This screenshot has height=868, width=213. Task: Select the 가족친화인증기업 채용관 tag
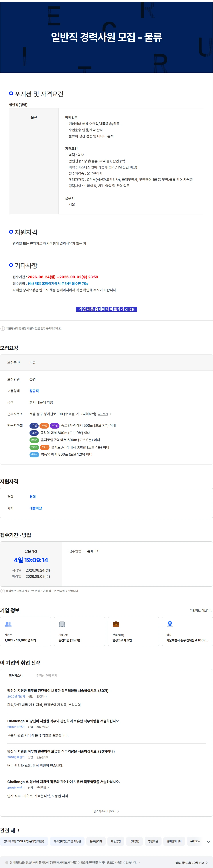67,841
